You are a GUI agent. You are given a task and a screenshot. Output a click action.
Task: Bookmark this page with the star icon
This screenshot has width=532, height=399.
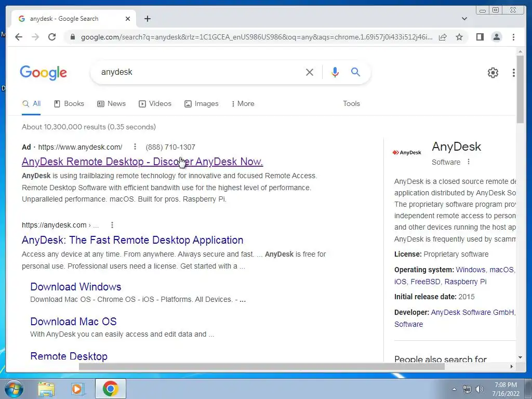coord(459,37)
